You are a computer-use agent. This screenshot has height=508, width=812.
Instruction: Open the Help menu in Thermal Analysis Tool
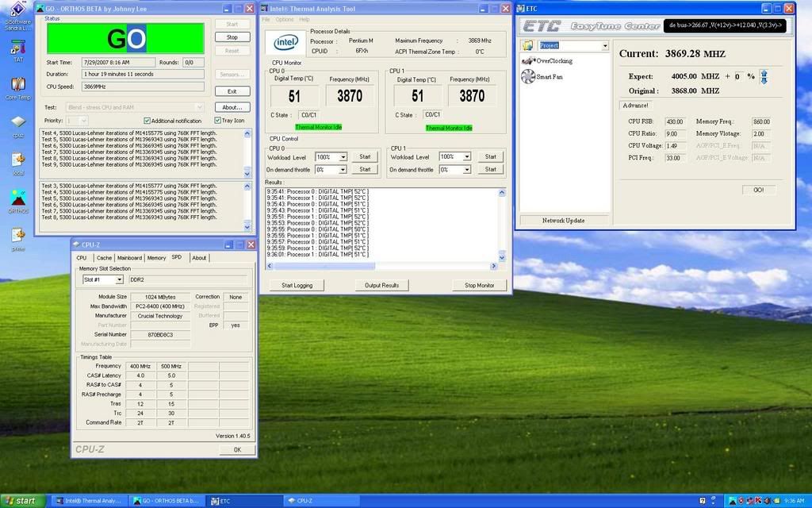pos(304,20)
